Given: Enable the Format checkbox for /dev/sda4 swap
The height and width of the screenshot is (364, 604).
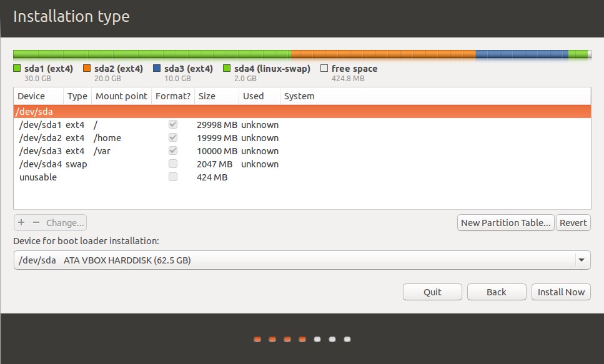Looking at the screenshot, I should pyautogui.click(x=172, y=164).
